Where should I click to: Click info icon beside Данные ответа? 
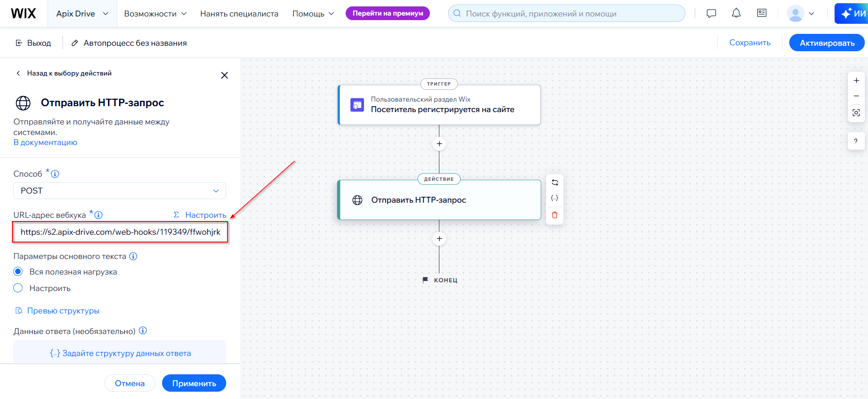point(143,331)
